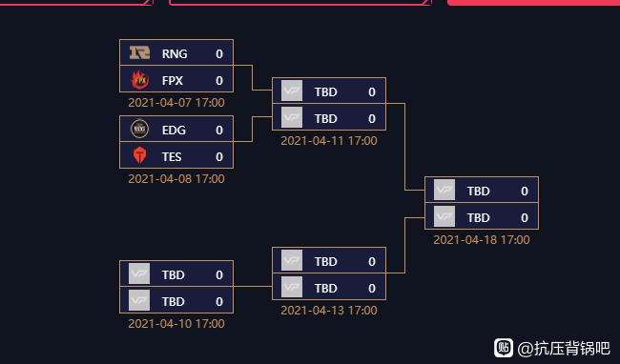Image resolution: width=620 pixels, height=364 pixels.
Task: Open the 2021-04-08 17:00 match date
Action: (x=176, y=179)
